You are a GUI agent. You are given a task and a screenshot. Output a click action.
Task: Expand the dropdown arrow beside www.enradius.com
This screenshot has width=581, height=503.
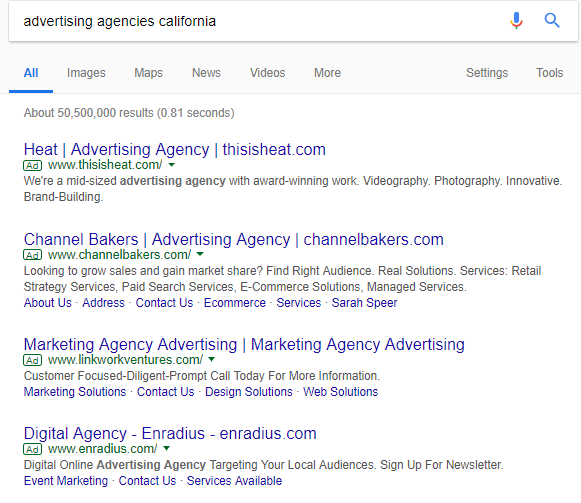tap(167, 449)
